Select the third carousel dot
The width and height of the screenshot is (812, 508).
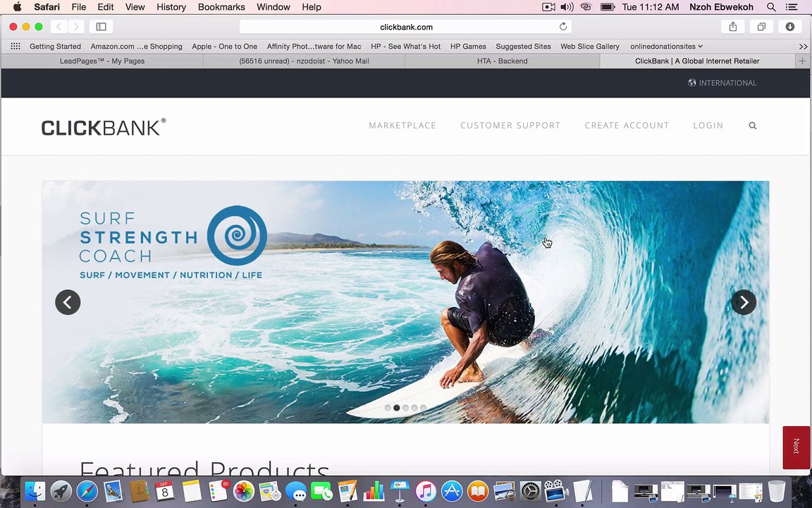click(405, 408)
